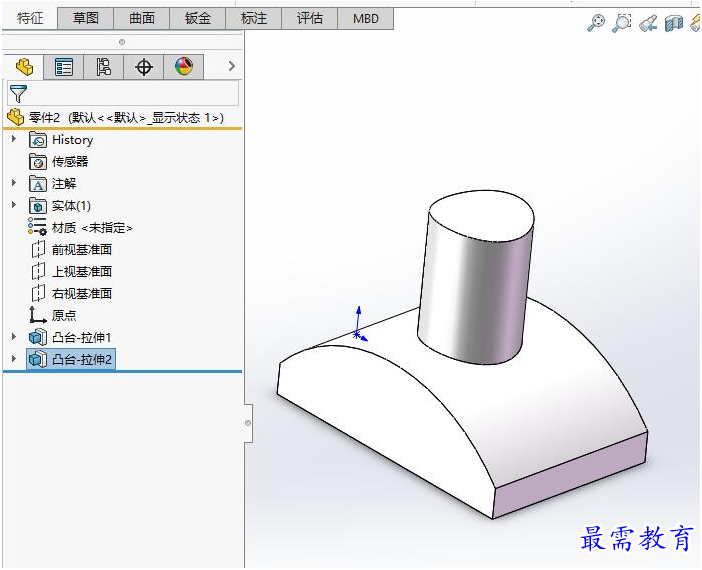Click the Zoom to Fit magnifier icon

pyautogui.click(x=595, y=22)
